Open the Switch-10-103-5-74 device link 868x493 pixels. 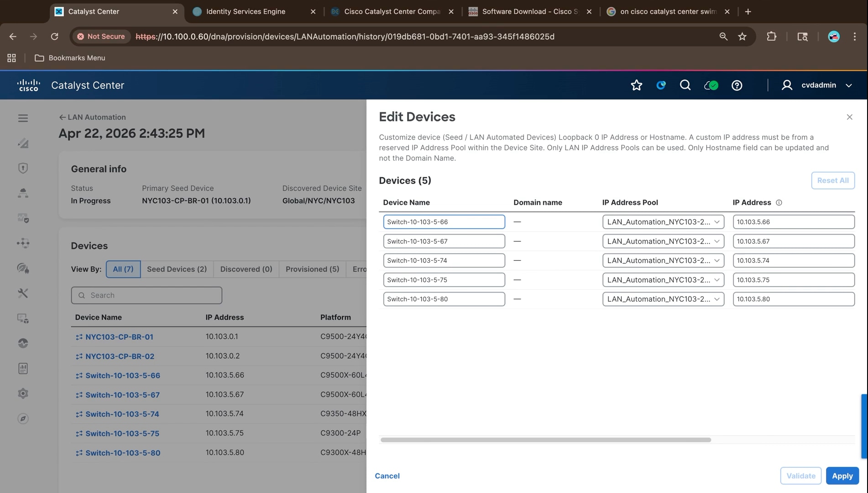pyautogui.click(x=122, y=414)
